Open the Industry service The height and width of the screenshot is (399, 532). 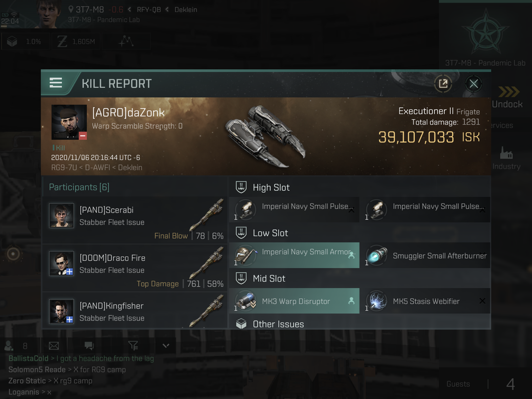(506, 158)
